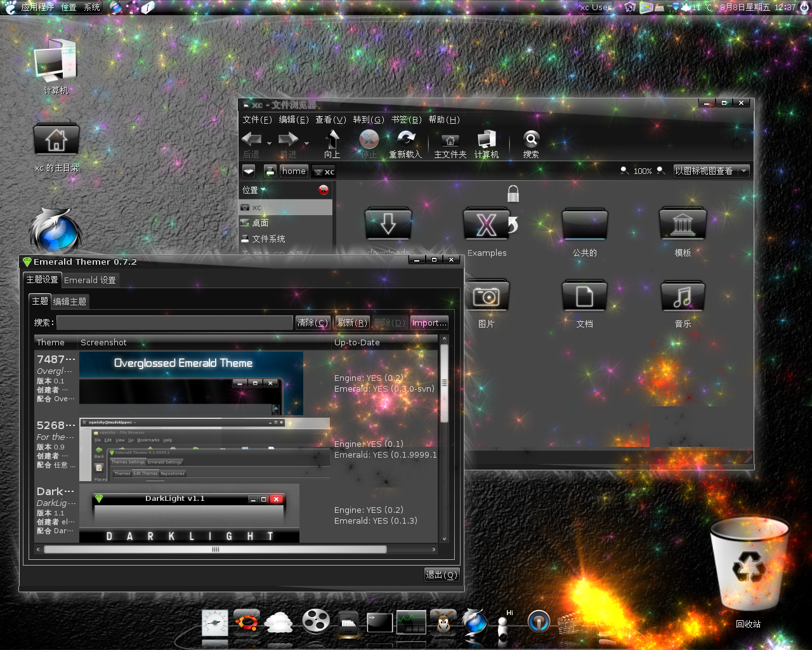Select the Overglossed Emerald Theme screenshot

click(x=191, y=383)
